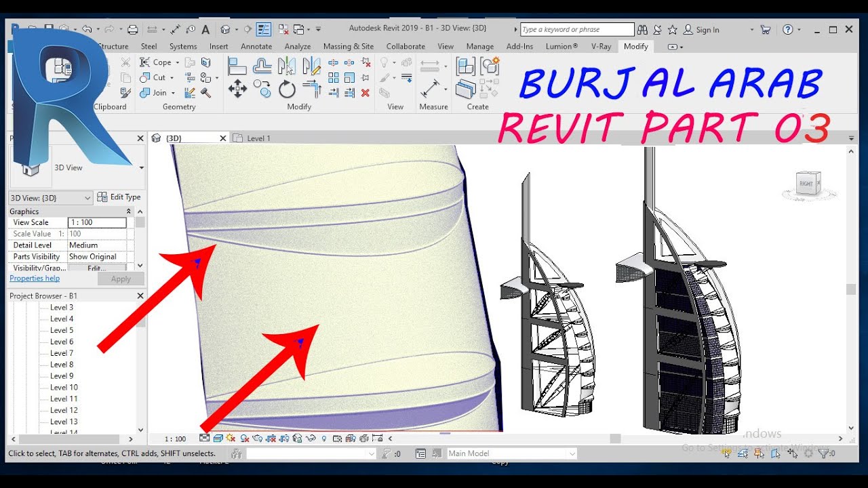Select the Paint tool in Geometry panel
Viewport: 868px width, 488px height.
tap(206, 77)
